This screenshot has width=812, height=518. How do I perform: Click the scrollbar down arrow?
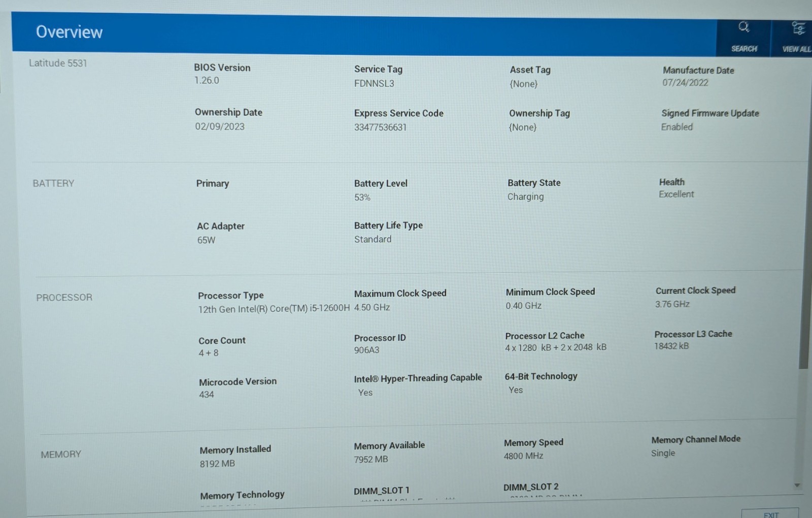tap(797, 485)
